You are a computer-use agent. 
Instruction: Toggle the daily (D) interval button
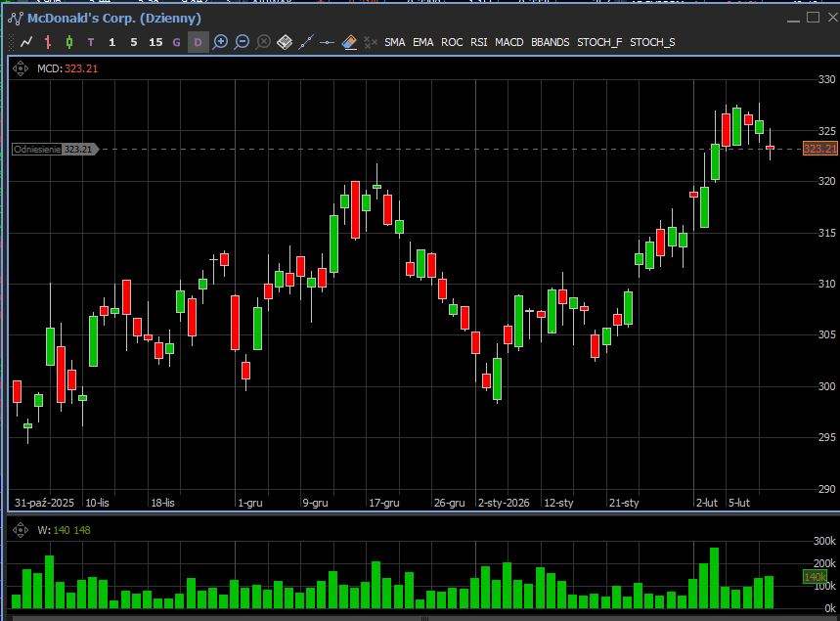click(199, 42)
